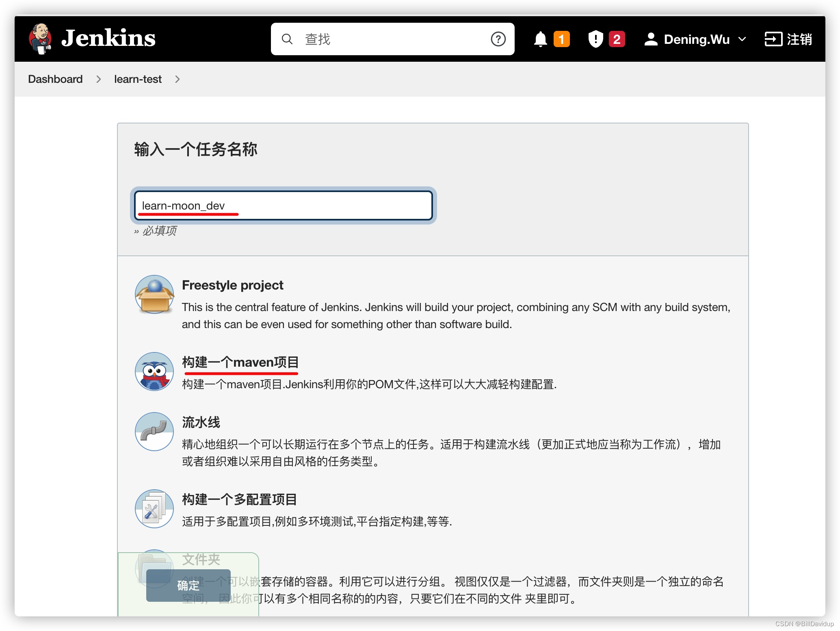Click maven项目 POM description text
This screenshot has width=840, height=631.
click(369, 384)
